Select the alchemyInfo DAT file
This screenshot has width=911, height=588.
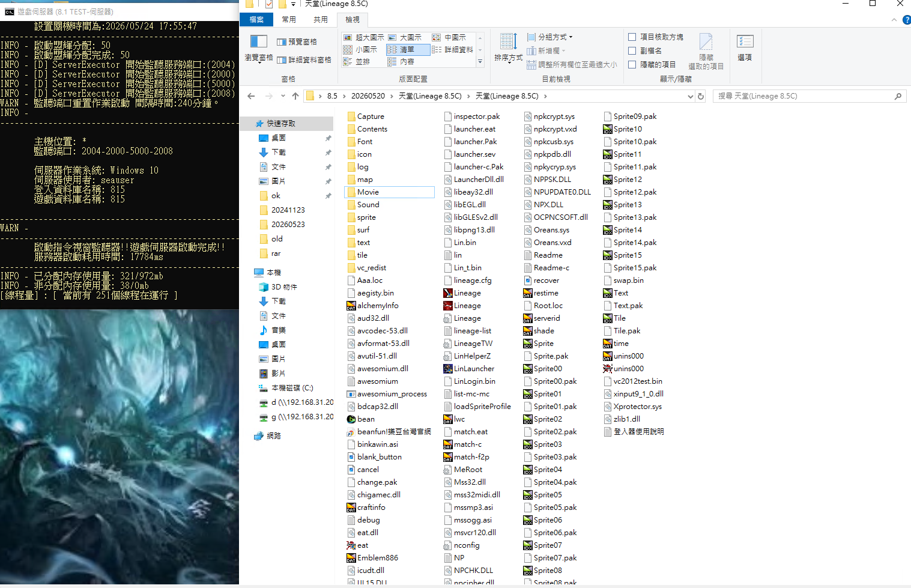373,306
